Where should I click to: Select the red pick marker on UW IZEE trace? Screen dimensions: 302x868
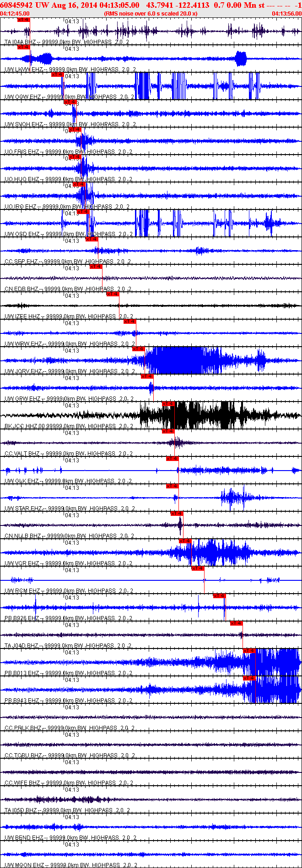113,294
